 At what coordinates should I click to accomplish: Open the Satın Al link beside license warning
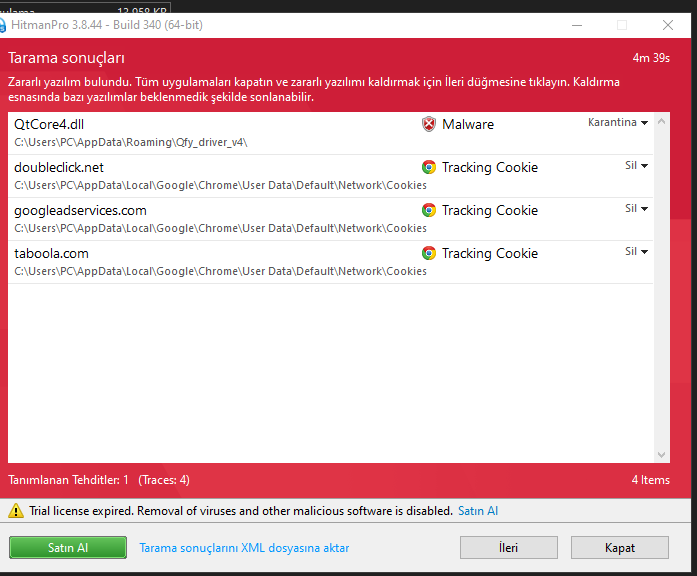(478, 511)
